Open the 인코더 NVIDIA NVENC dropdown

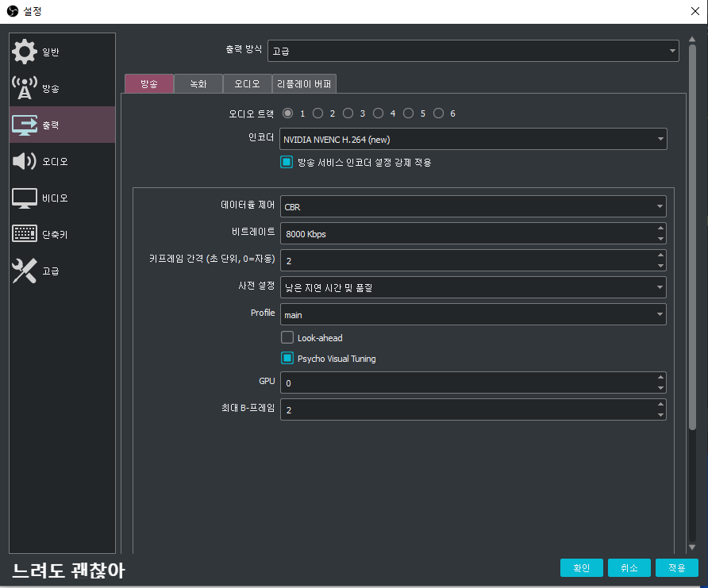(473, 139)
